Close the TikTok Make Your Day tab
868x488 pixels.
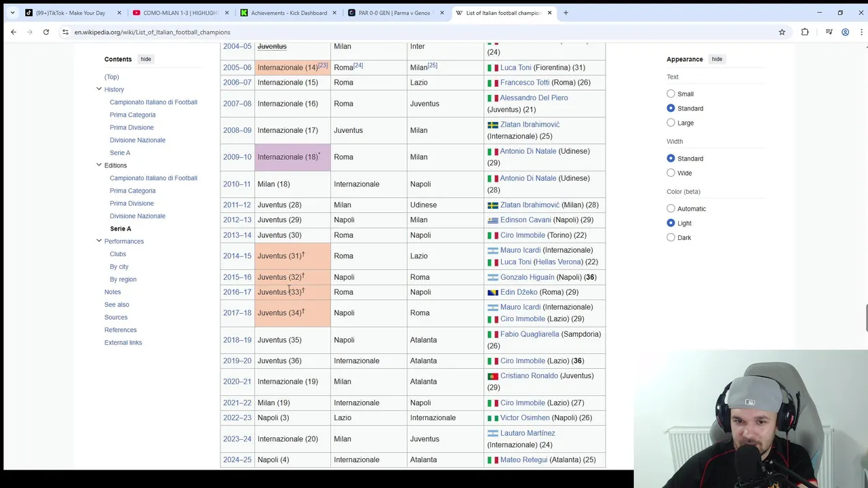(119, 13)
